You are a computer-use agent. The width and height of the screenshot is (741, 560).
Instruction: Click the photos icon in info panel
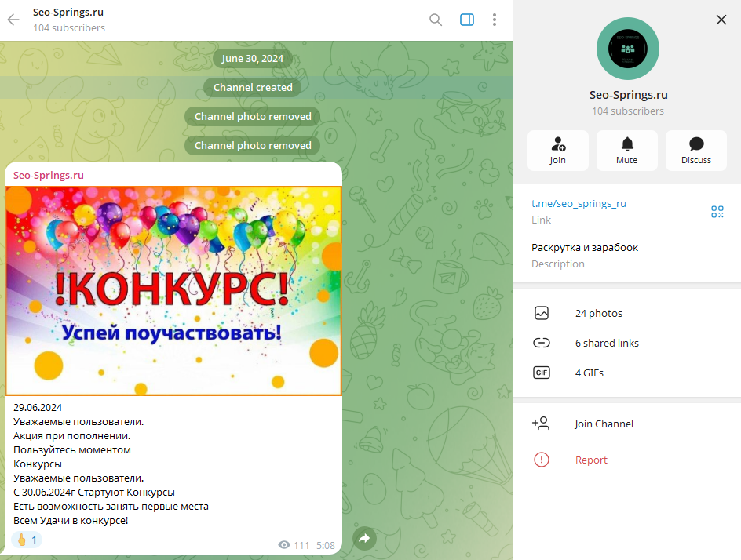(x=542, y=313)
